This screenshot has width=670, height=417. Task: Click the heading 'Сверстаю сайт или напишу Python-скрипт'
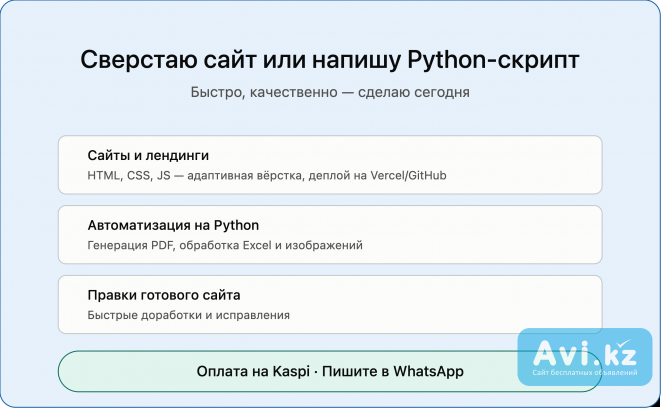click(329, 59)
